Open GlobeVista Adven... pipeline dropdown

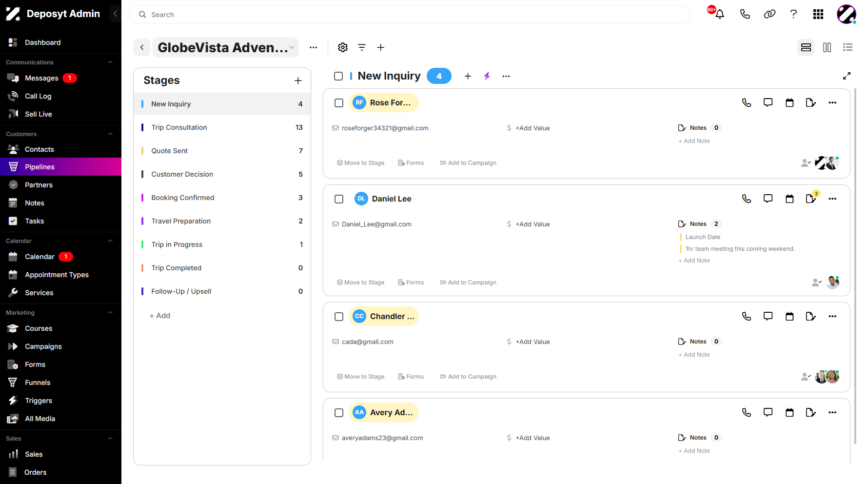coord(226,47)
